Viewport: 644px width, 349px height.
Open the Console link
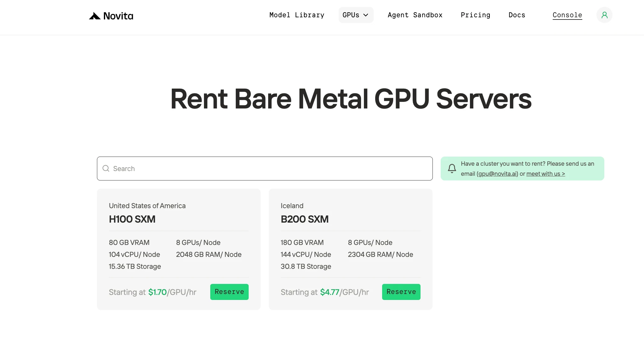point(568,15)
